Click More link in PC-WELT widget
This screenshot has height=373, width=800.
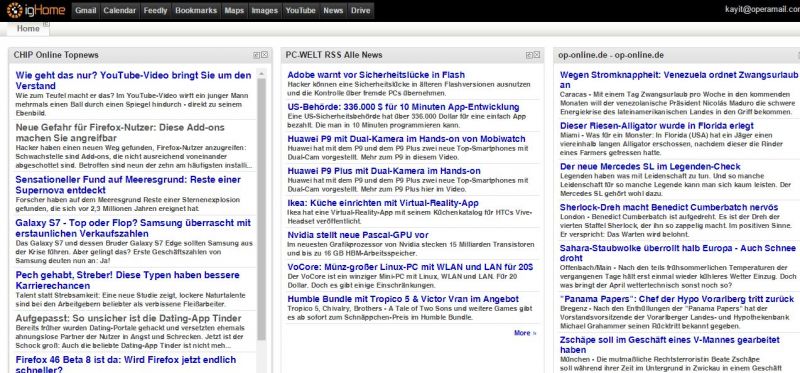(x=525, y=333)
